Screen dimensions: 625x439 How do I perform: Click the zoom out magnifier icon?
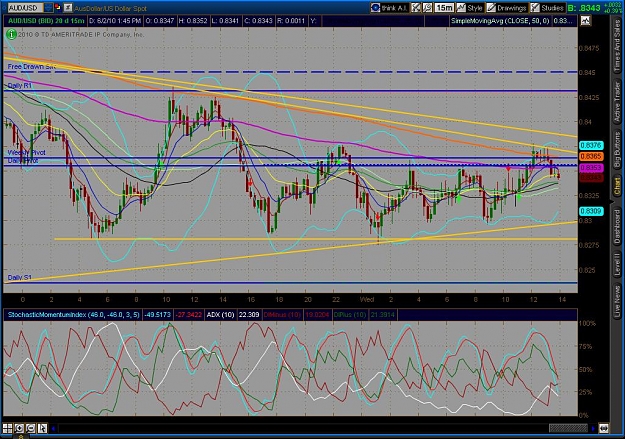[30, 429]
